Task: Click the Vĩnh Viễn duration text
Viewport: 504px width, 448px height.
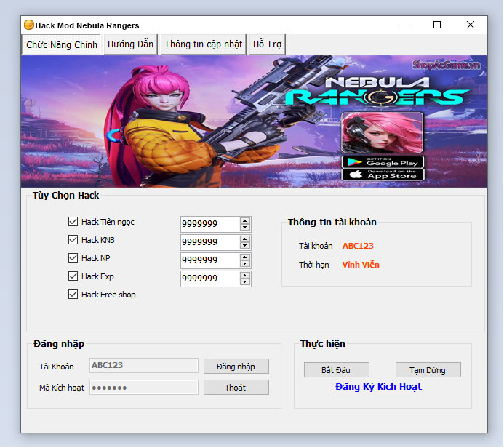Action: pos(361,265)
